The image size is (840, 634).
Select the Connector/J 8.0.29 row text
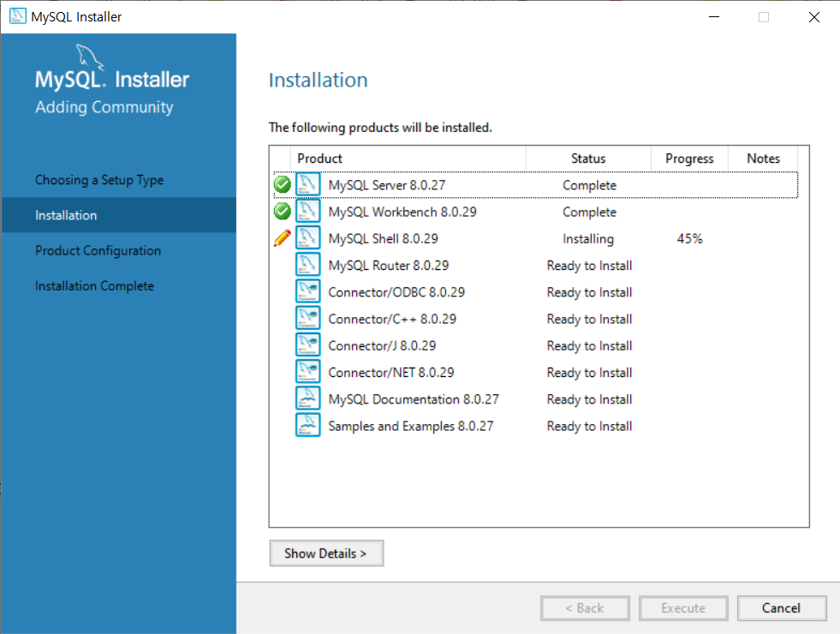click(382, 346)
